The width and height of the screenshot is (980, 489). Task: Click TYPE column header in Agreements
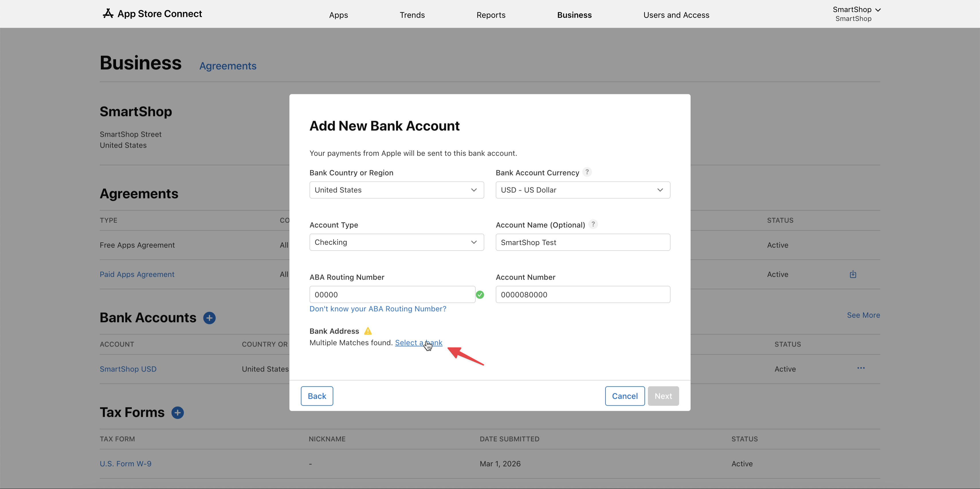[108, 220]
